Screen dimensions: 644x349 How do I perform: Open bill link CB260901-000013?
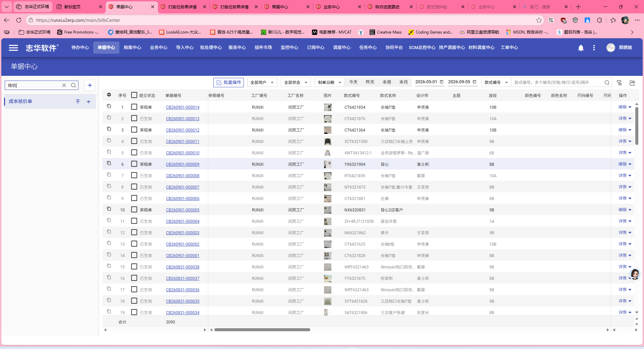coord(183,119)
